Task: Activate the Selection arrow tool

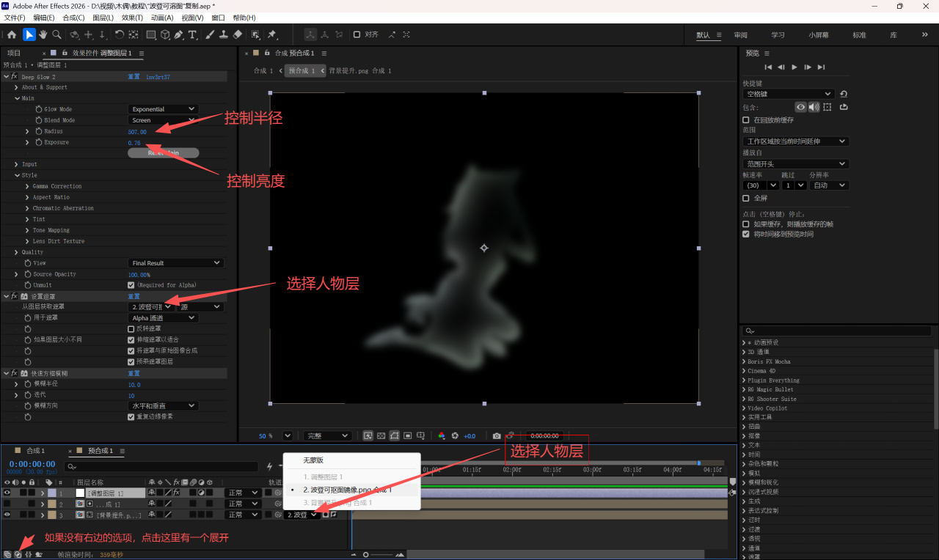Action: 29,34
